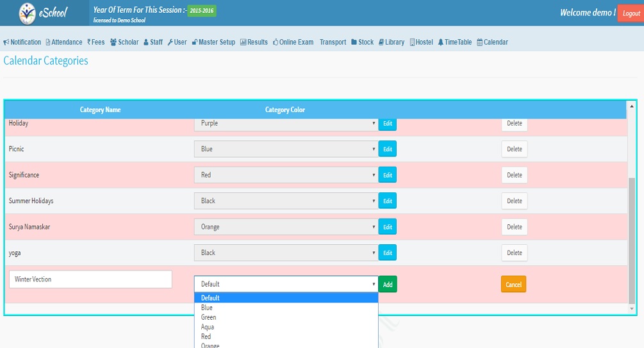Click the Winter Vection name field
This screenshot has width=644, height=348.
click(x=90, y=279)
